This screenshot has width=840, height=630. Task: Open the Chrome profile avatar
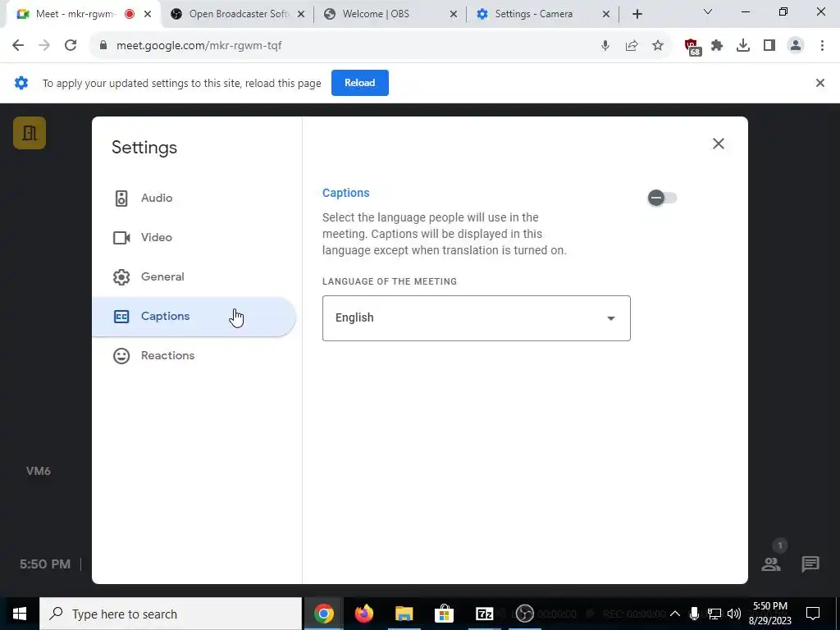point(796,46)
